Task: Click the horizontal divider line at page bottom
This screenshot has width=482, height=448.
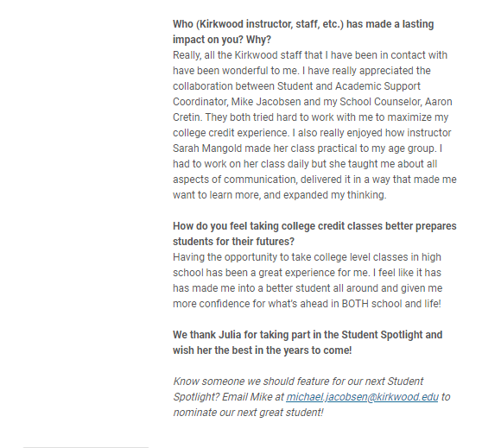Action: (86, 447)
